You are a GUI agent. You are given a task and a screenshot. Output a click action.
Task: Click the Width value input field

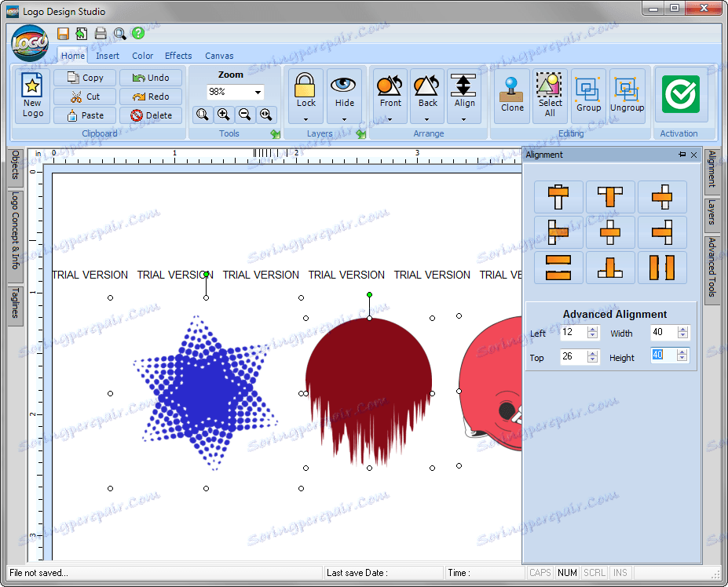click(664, 332)
